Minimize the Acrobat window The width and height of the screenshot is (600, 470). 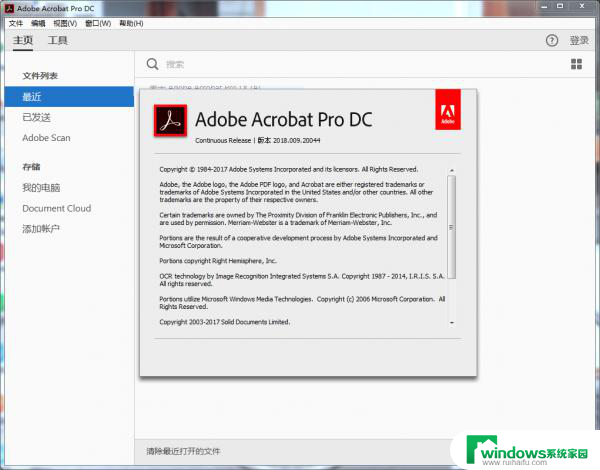(x=544, y=6)
